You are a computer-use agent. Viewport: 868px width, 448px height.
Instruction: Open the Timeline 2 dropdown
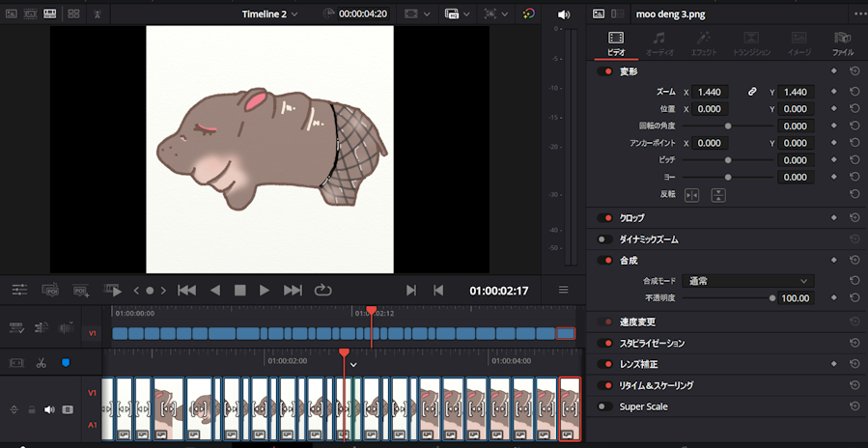pyautogui.click(x=269, y=14)
